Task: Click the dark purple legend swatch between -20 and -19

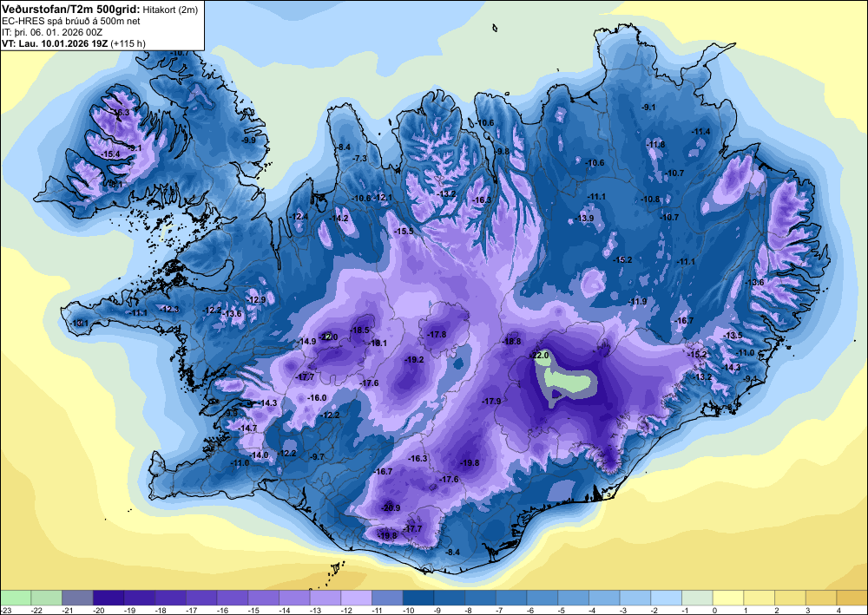Action: tap(108, 598)
